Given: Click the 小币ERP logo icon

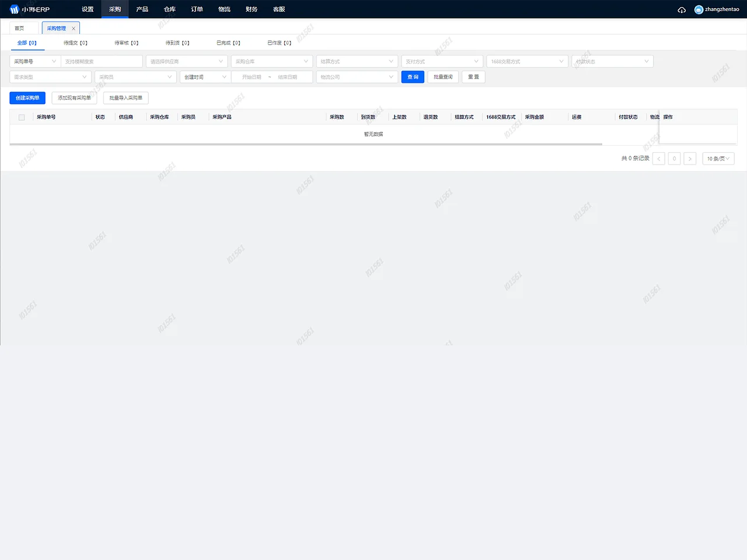Looking at the screenshot, I should coord(15,9).
